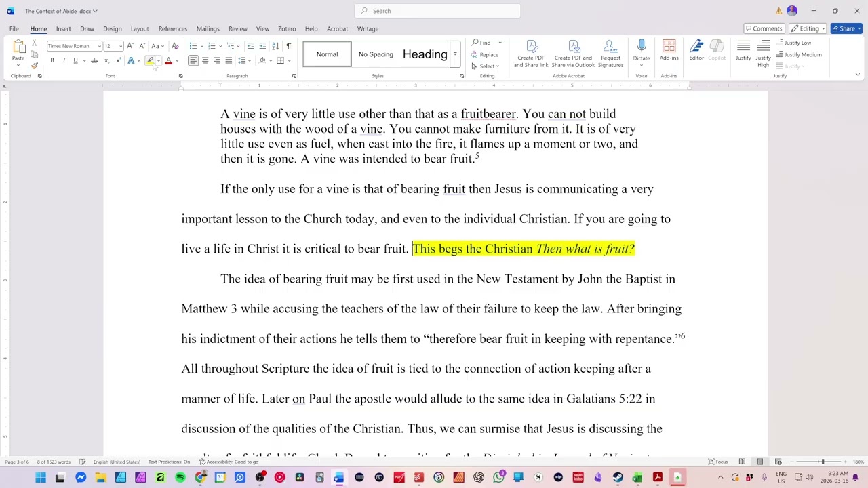Click Create PDF and Share link
This screenshot has width=868, height=488.
pos(531,54)
